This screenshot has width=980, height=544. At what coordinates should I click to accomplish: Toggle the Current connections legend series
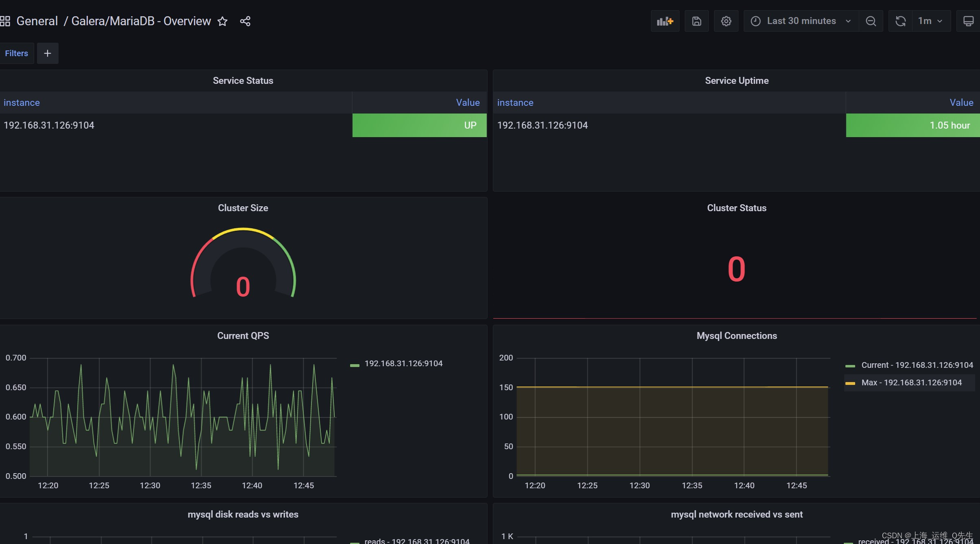coord(917,365)
